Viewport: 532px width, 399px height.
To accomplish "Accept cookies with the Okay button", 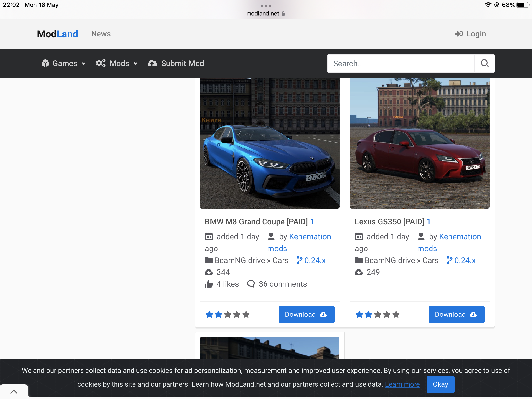I will coord(440,384).
